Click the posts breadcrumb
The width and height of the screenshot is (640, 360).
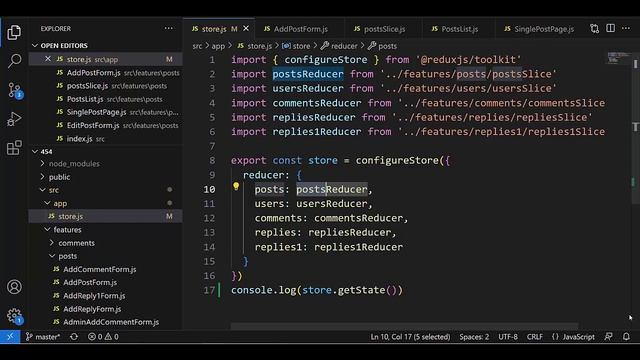click(383, 46)
